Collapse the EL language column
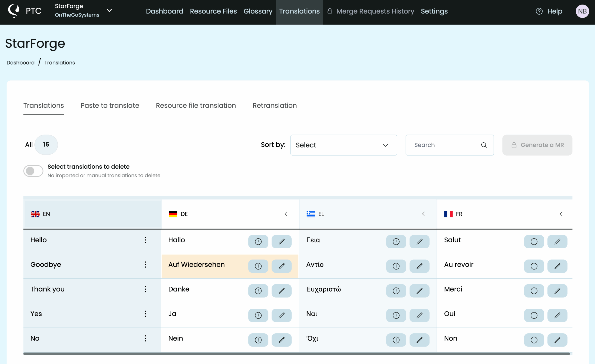 point(423,214)
